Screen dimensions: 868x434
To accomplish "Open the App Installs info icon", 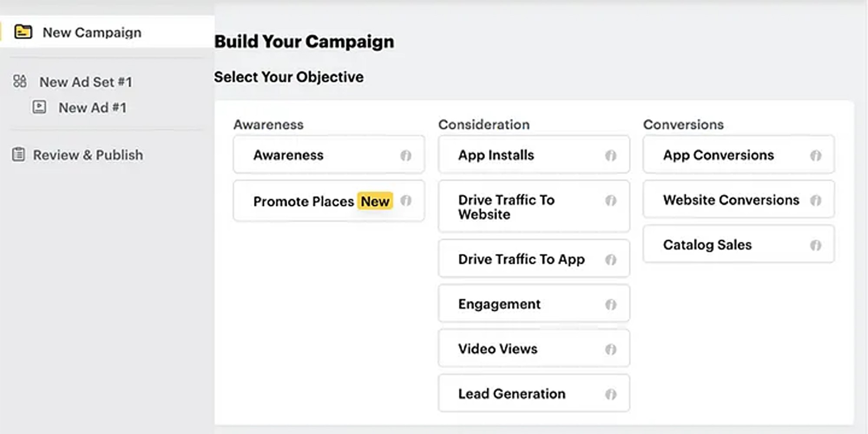I will pyautogui.click(x=611, y=155).
